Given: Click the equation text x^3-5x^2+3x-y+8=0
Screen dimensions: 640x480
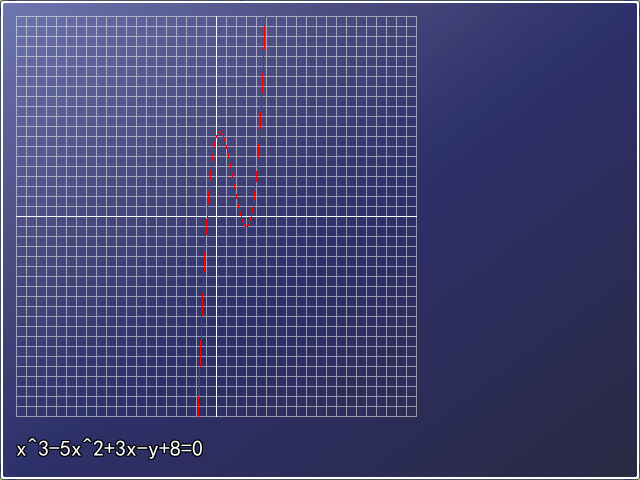Looking at the screenshot, I should tap(109, 449).
